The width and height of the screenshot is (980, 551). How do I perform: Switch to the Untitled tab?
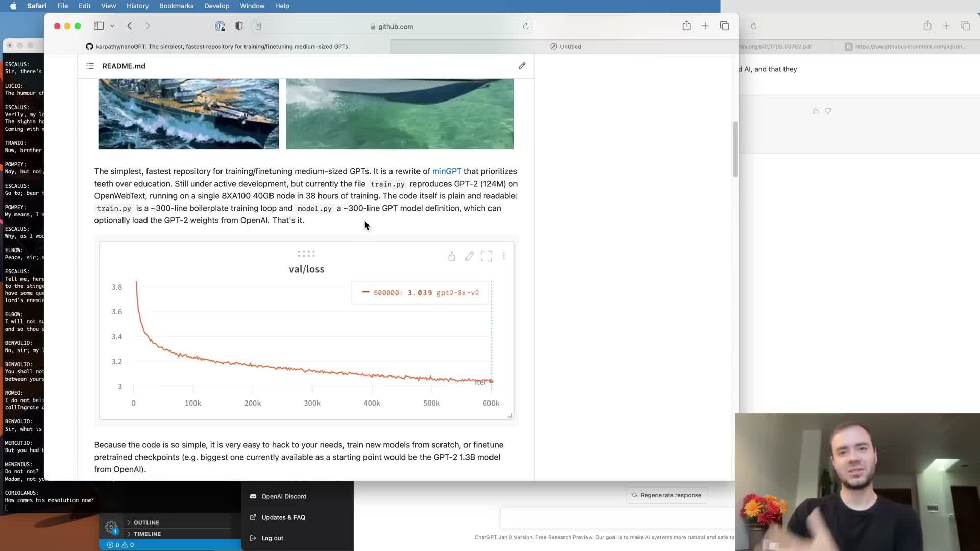(x=566, y=46)
